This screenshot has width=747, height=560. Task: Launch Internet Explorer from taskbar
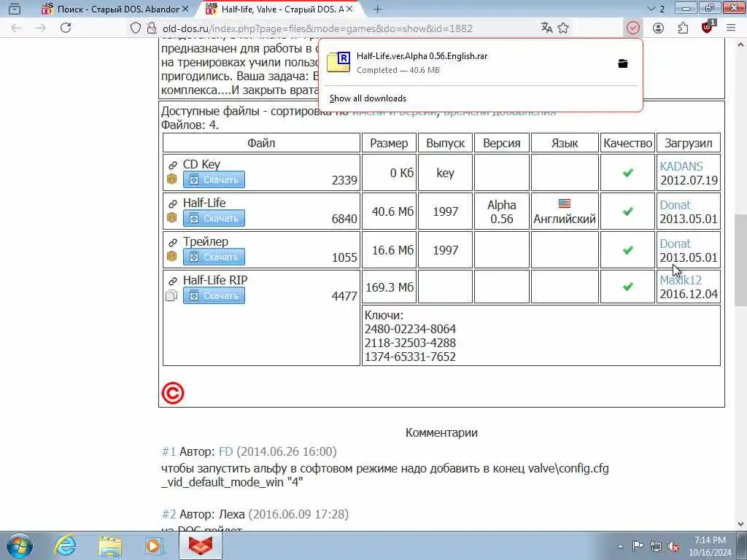[65, 545]
